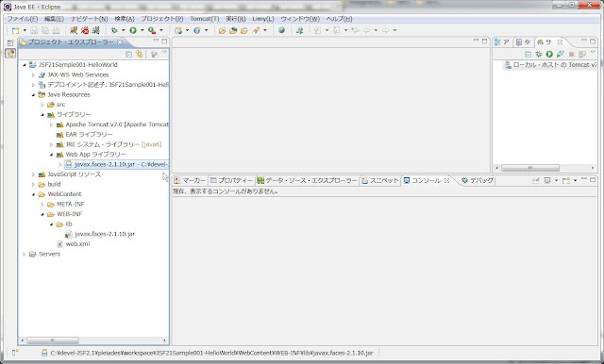
Task: Collapse the Web App ライブラリー node
Action: pyautogui.click(x=52, y=155)
